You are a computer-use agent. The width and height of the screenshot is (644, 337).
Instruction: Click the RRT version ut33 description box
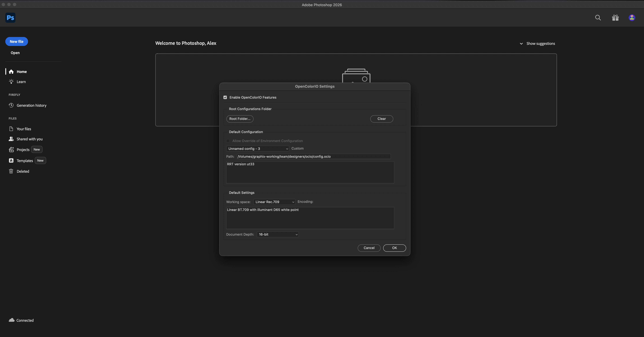coord(310,172)
